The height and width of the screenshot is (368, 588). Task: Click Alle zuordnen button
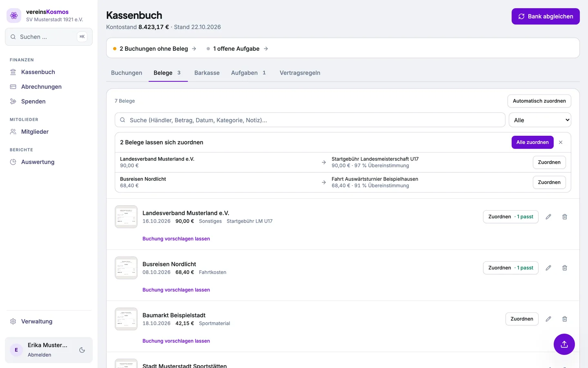[x=532, y=142]
